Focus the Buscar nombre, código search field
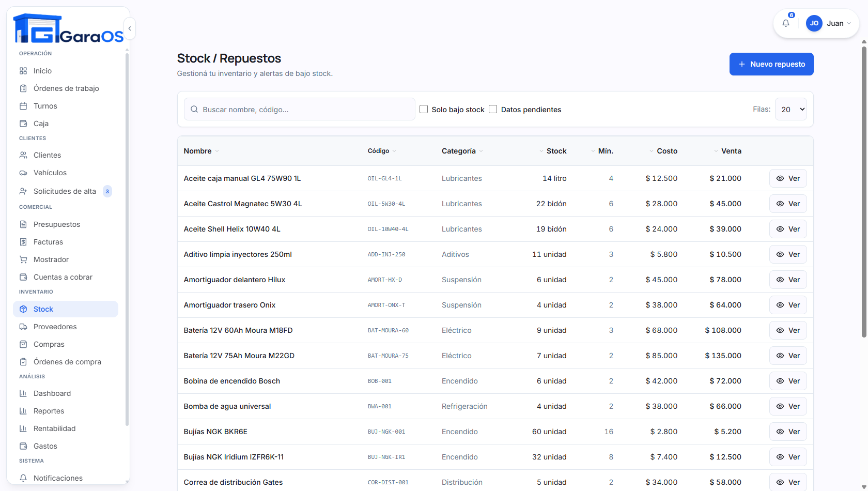 (300, 109)
